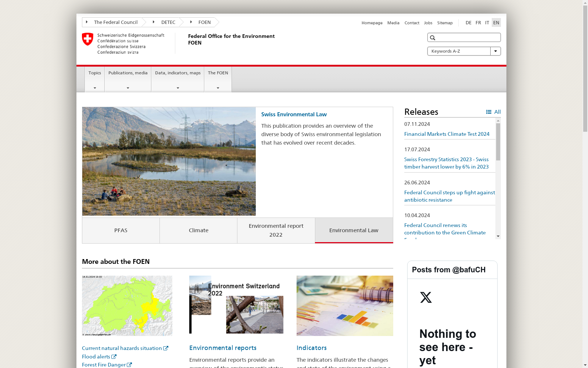Select the Environmental report 2022 tab
The height and width of the screenshot is (368, 588).
click(x=276, y=230)
